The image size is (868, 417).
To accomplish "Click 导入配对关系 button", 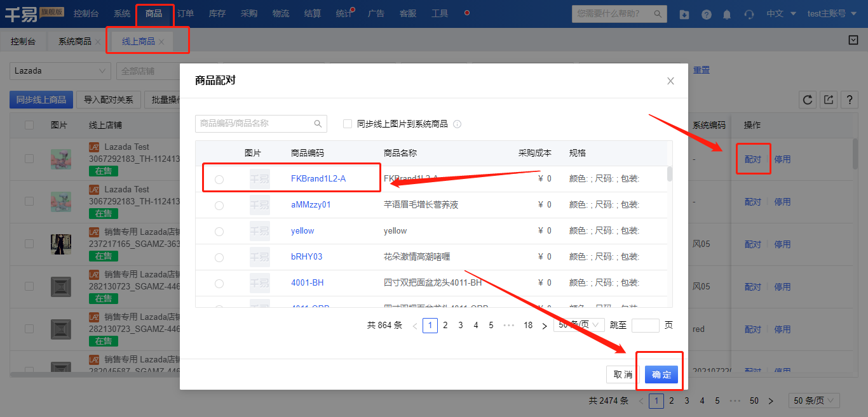I will tap(109, 100).
